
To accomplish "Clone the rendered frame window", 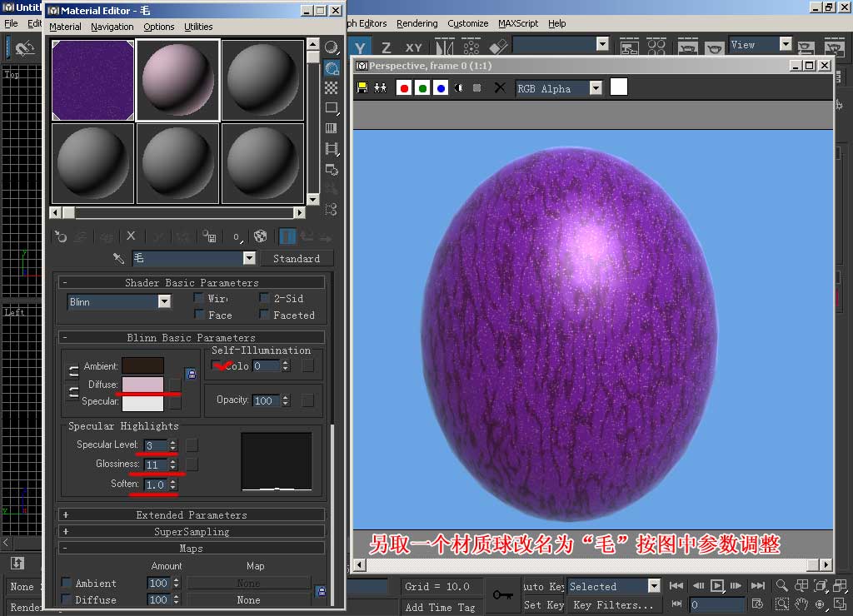I will pos(380,87).
